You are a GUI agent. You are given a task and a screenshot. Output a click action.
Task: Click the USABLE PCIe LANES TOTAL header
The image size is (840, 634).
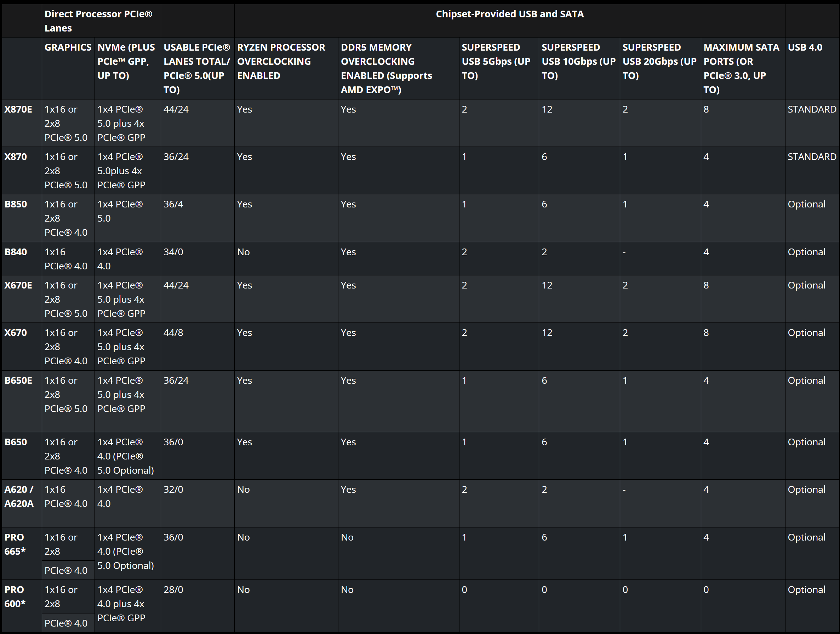click(x=197, y=69)
